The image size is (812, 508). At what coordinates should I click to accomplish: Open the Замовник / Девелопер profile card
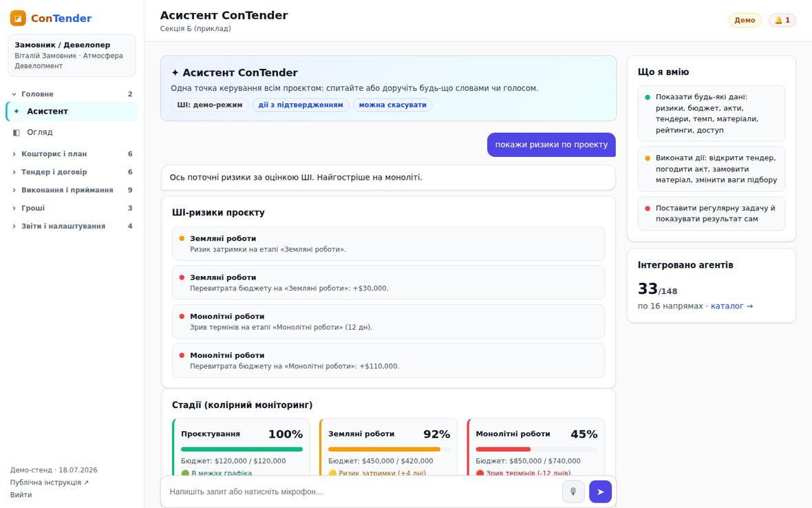(72, 55)
